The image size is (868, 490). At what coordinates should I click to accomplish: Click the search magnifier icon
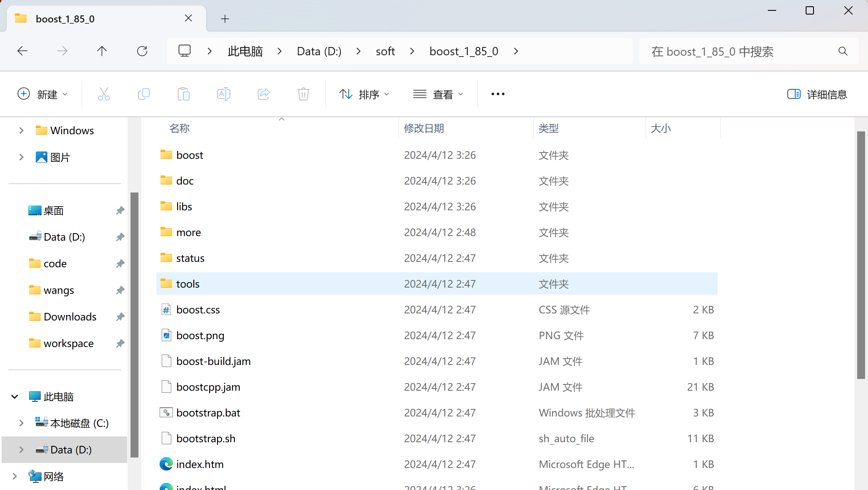[x=843, y=51]
